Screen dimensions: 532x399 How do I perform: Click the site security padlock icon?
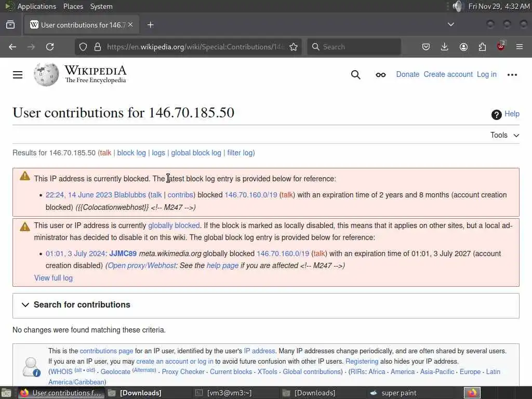click(98, 47)
